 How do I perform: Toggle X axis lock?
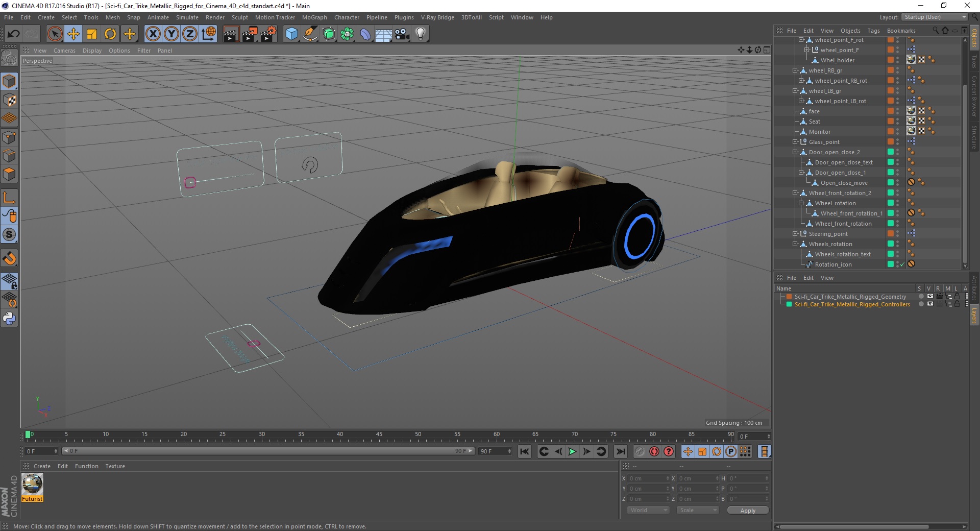point(153,34)
